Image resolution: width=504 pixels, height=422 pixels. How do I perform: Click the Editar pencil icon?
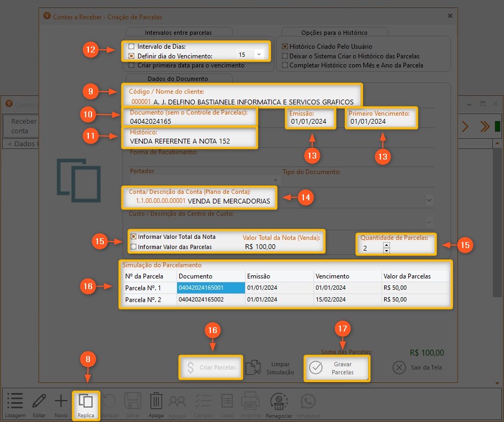[39, 403]
